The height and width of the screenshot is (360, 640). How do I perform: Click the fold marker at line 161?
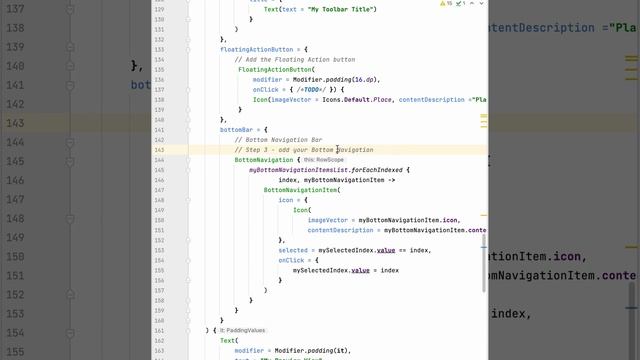188,331
